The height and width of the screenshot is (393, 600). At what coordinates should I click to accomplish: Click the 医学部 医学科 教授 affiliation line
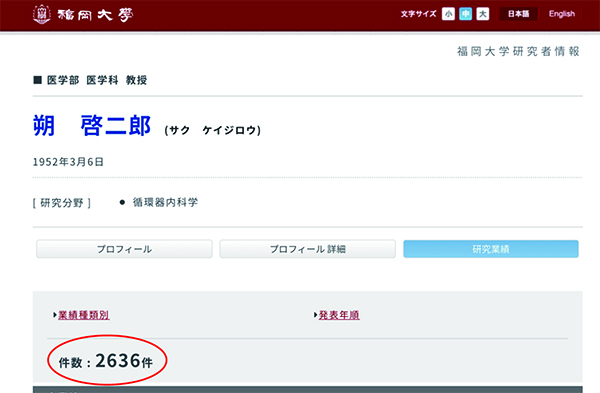point(97,80)
